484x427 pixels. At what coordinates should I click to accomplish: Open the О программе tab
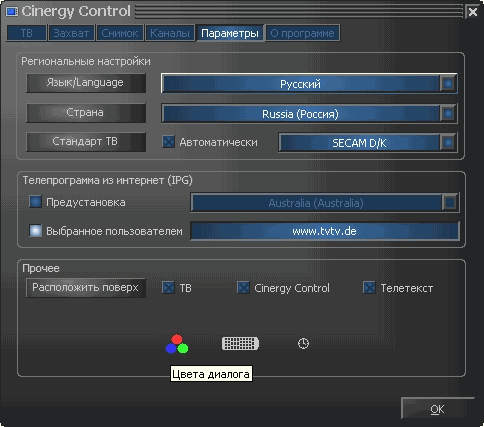click(303, 33)
